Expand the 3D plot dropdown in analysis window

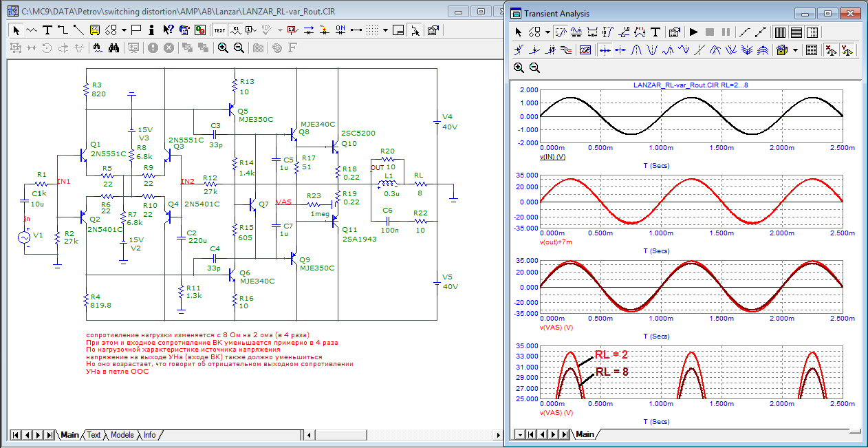796,50
